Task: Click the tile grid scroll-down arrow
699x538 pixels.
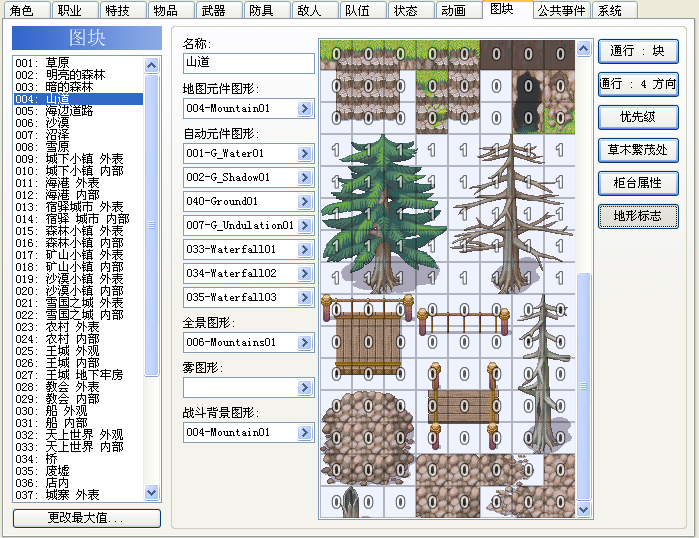Action: (584, 509)
